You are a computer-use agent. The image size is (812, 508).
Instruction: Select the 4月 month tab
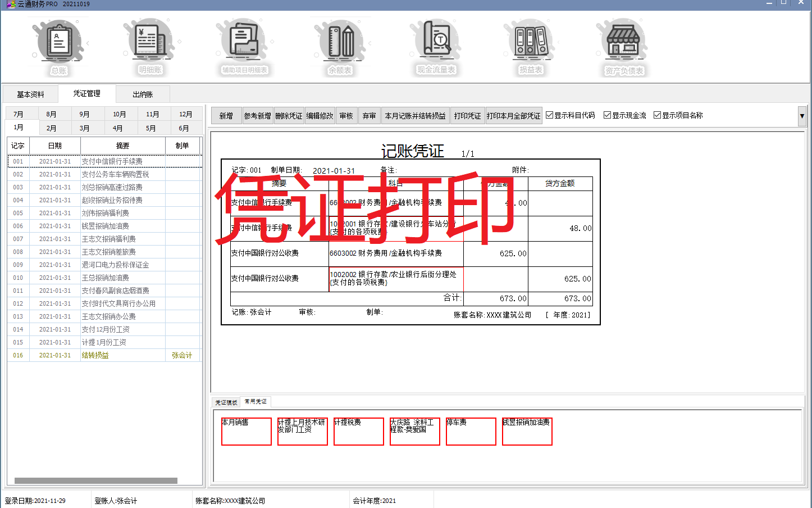(117, 128)
